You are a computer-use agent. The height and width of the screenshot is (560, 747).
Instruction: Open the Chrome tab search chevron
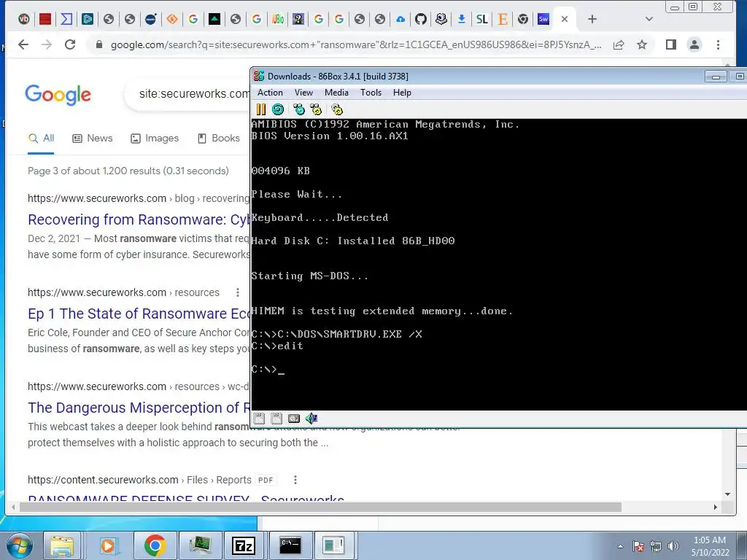pos(649,19)
